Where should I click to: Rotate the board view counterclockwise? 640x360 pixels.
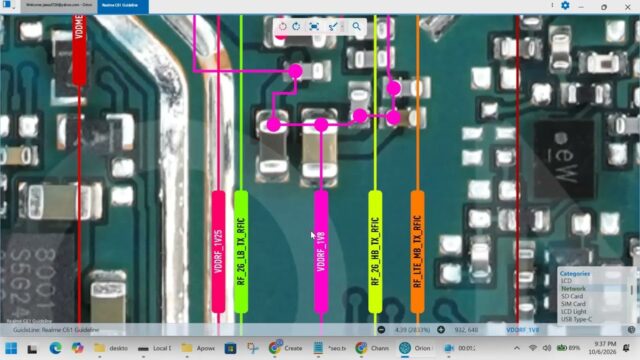[282, 27]
